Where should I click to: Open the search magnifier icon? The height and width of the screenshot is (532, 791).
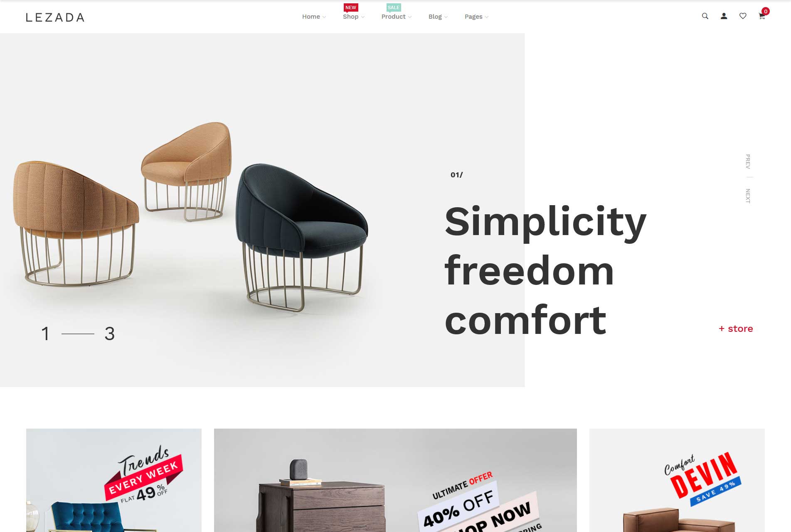[705, 16]
